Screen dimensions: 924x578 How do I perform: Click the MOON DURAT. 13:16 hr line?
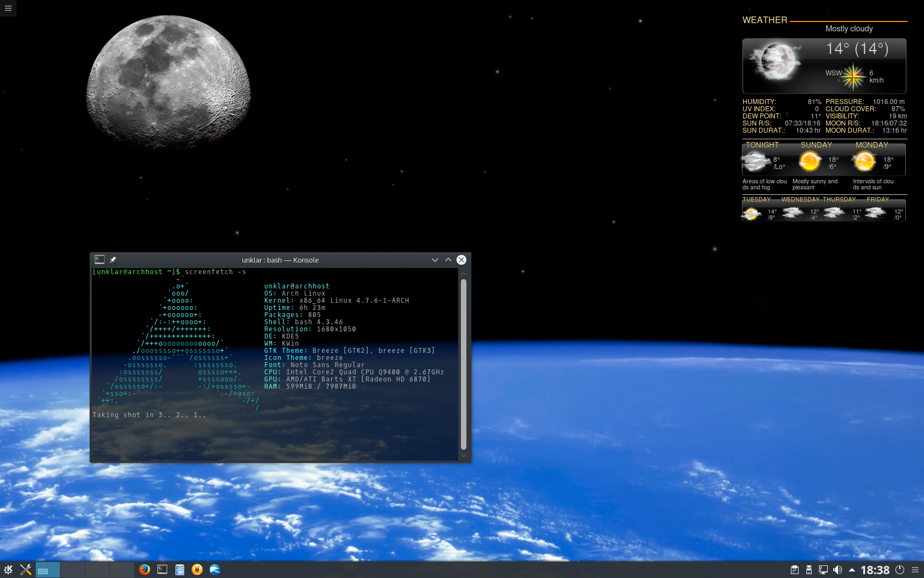pos(866,130)
